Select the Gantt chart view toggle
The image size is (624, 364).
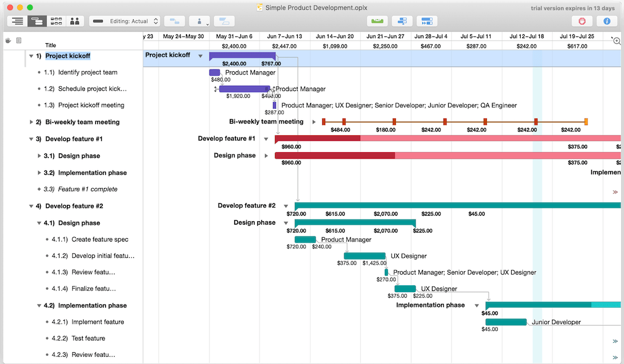click(x=37, y=21)
